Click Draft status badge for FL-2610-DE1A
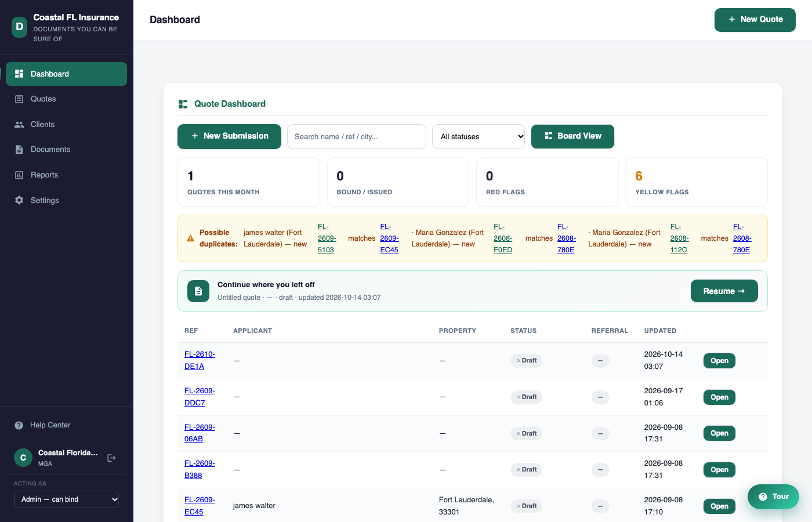The image size is (812, 522). tap(526, 361)
